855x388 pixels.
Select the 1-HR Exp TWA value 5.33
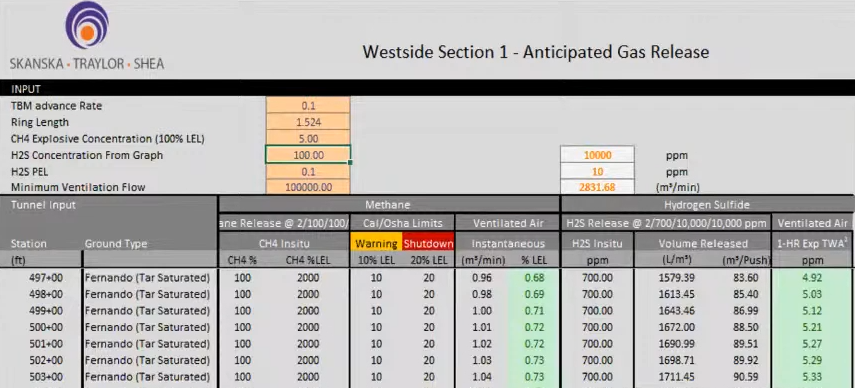point(812,377)
